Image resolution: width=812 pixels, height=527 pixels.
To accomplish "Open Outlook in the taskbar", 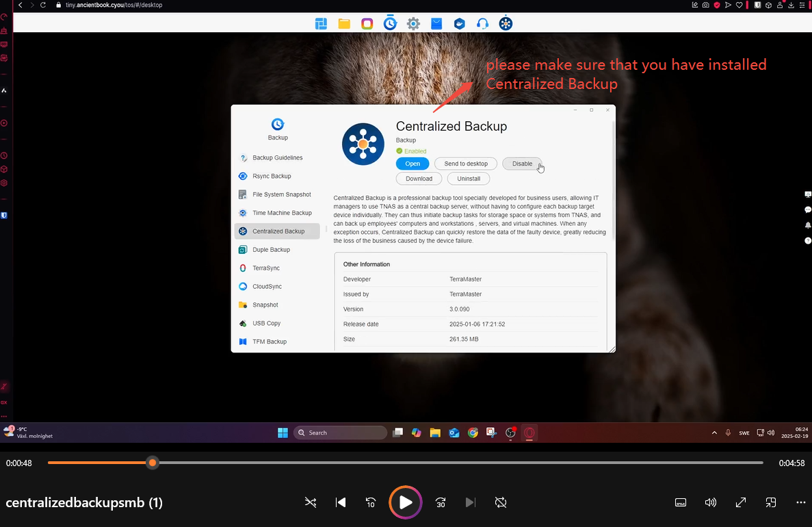I will pos(454,433).
